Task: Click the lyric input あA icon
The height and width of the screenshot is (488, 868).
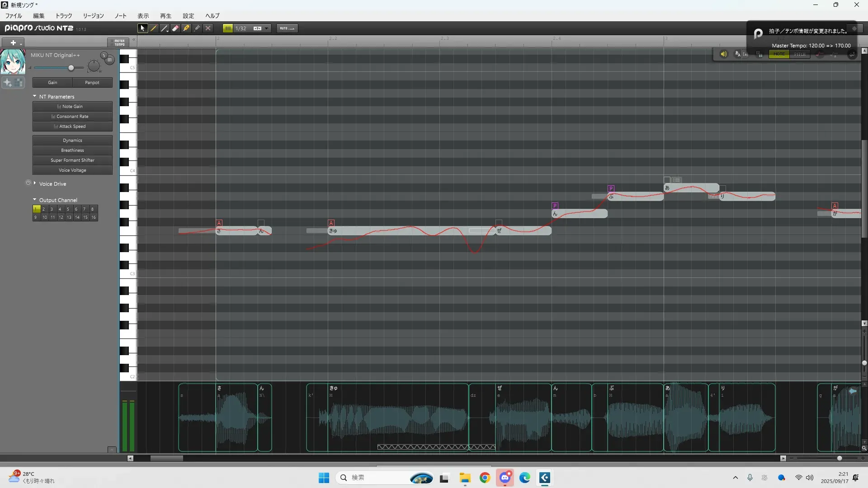Action: click(738, 54)
